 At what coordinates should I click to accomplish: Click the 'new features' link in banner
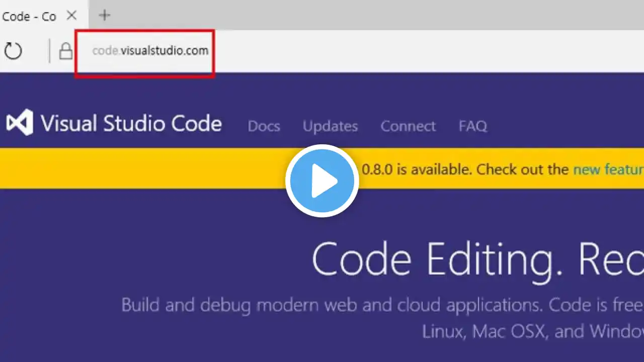click(x=609, y=169)
